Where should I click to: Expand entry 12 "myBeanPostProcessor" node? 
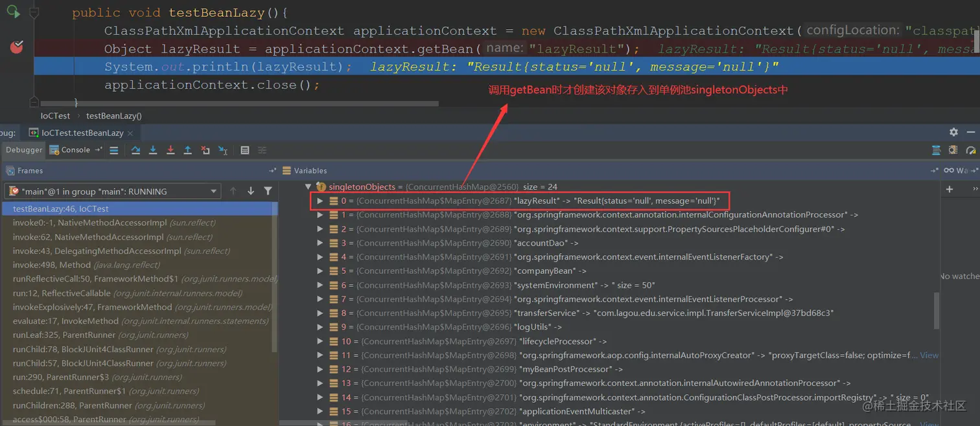(x=320, y=369)
